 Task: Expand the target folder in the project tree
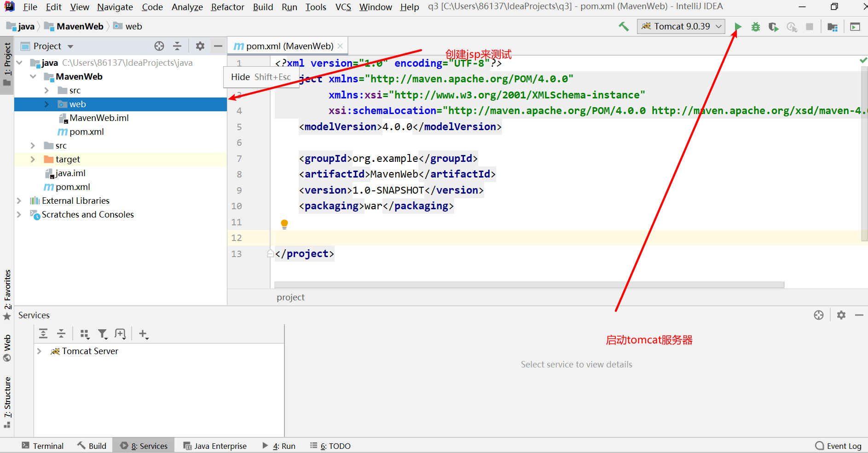(33, 159)
